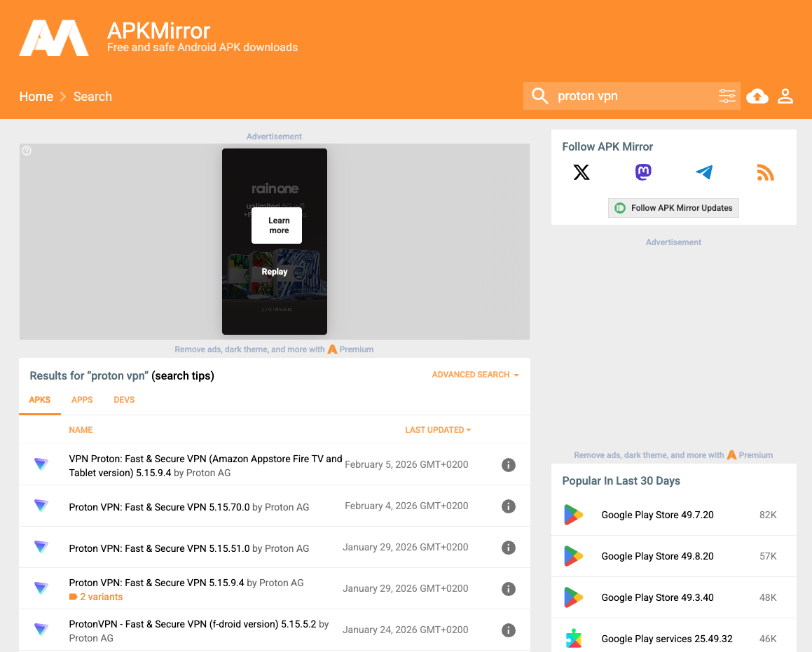Show info for Proton VPN 5.15.51.0
Image resolution: width=812 pixels, height=652 pixels.
509,548
